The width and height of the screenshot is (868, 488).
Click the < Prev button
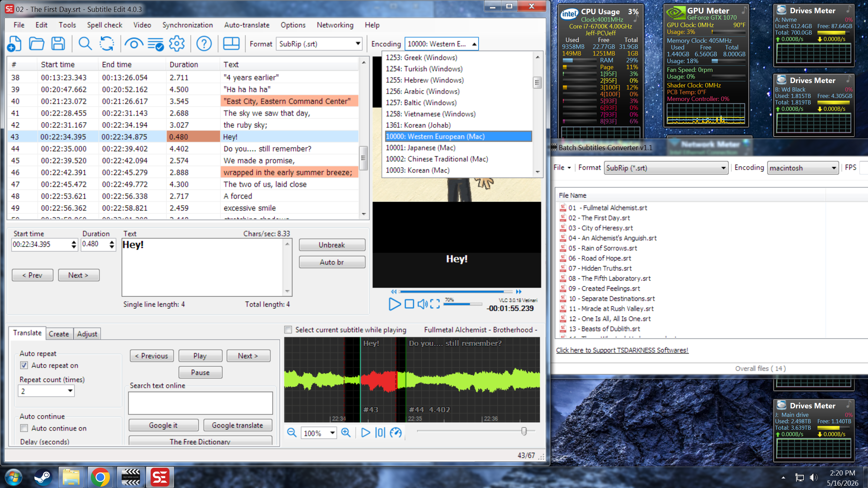coord(33,275)
